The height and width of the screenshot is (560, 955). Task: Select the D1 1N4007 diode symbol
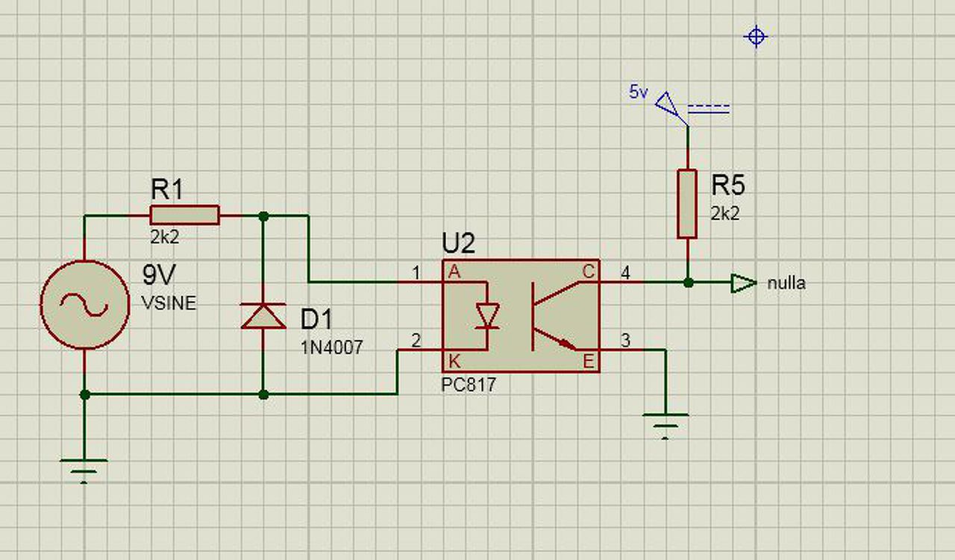coord(263,316)
